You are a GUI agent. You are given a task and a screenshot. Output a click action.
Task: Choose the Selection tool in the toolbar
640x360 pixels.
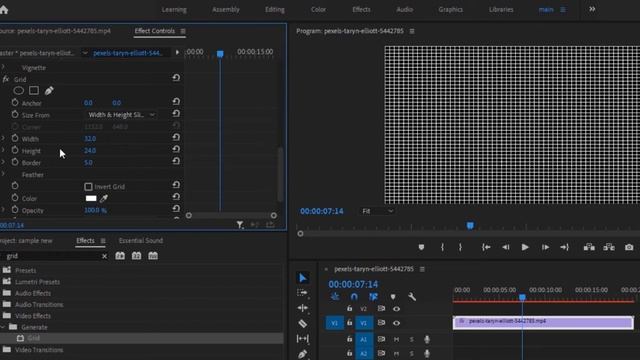(x=302, y=278)
